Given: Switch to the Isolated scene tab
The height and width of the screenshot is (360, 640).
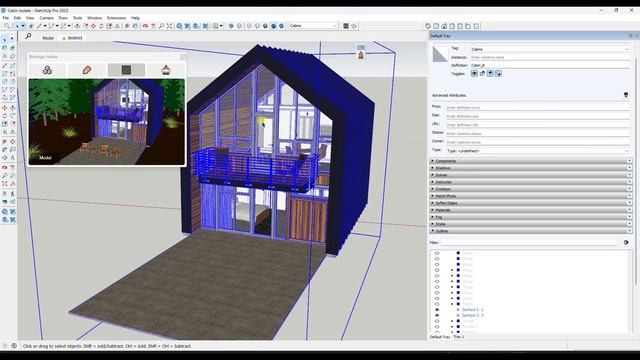Looking at the screenshot, I should 73,38.
